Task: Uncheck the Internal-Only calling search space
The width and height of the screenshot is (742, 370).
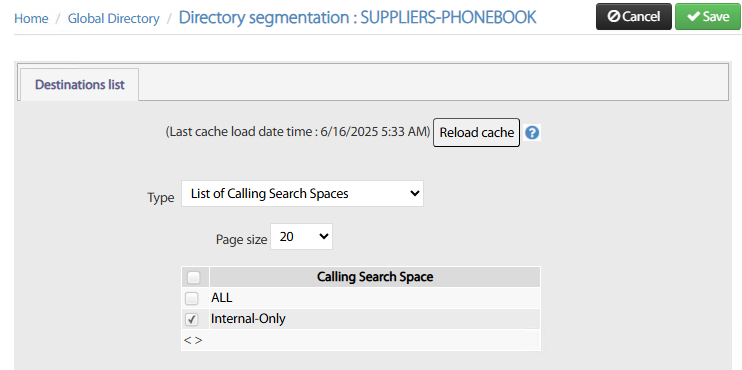Action: 192,320
